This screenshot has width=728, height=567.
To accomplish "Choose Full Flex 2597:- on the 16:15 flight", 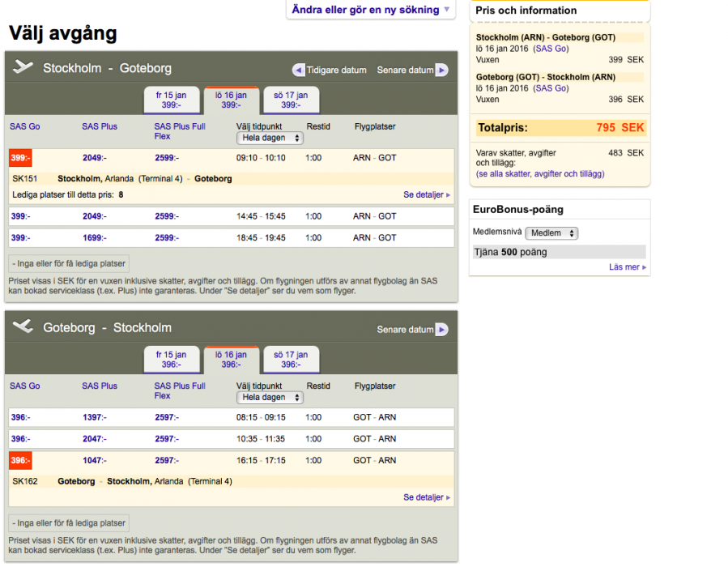I will (167, 461).
